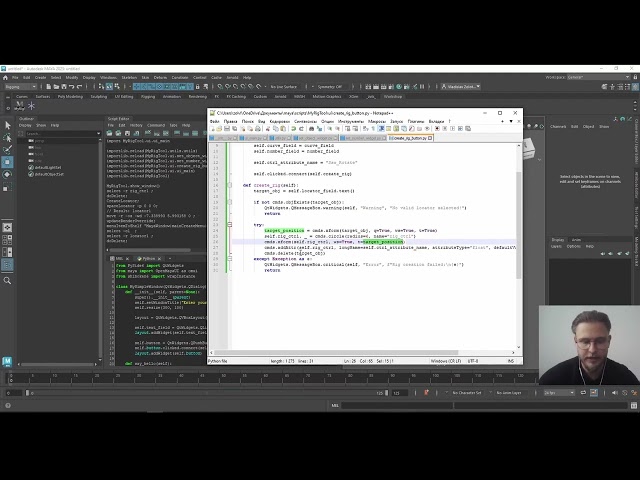This screenshot has height=480, width=640.
Task: Click the New file icon in Notepad++
Action: 212,129
